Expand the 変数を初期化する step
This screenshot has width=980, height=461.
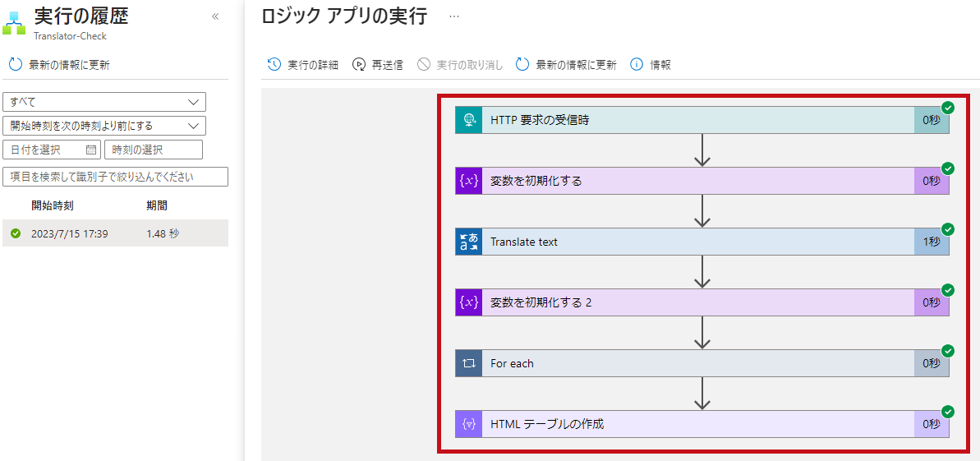pos(702,181)
